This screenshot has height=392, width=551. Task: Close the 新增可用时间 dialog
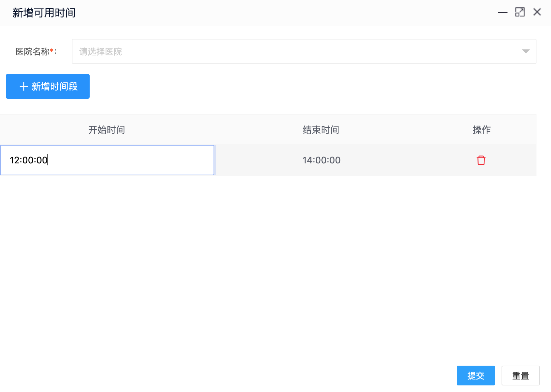(x=537, y=12)
